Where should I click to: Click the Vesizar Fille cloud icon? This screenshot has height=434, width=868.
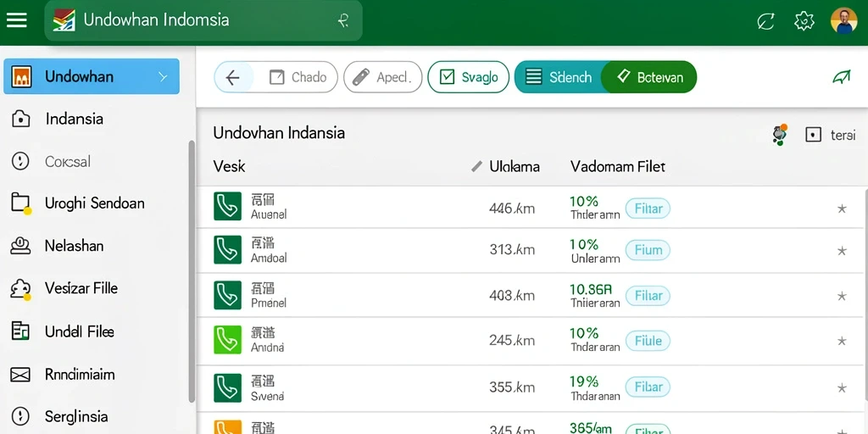coord(20,289)
